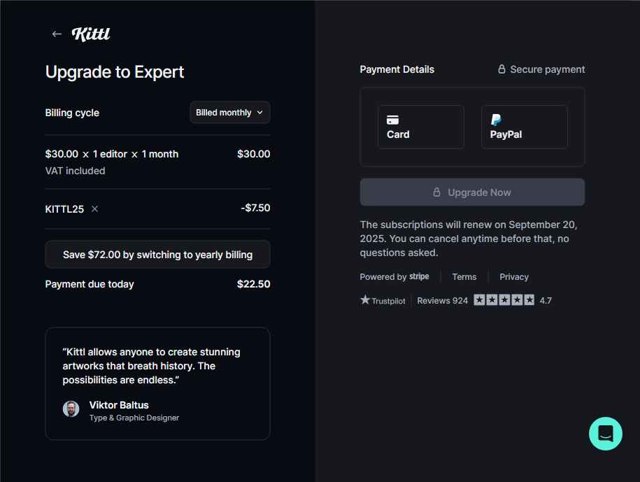Click the back arrow icon
Image resolution: width=640 pixels, height=482 pixels.
tap(56, 34)
